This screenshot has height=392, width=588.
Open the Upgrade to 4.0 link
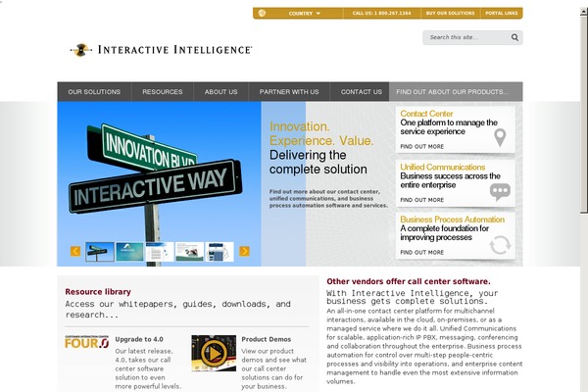click(x=139, y=339)
